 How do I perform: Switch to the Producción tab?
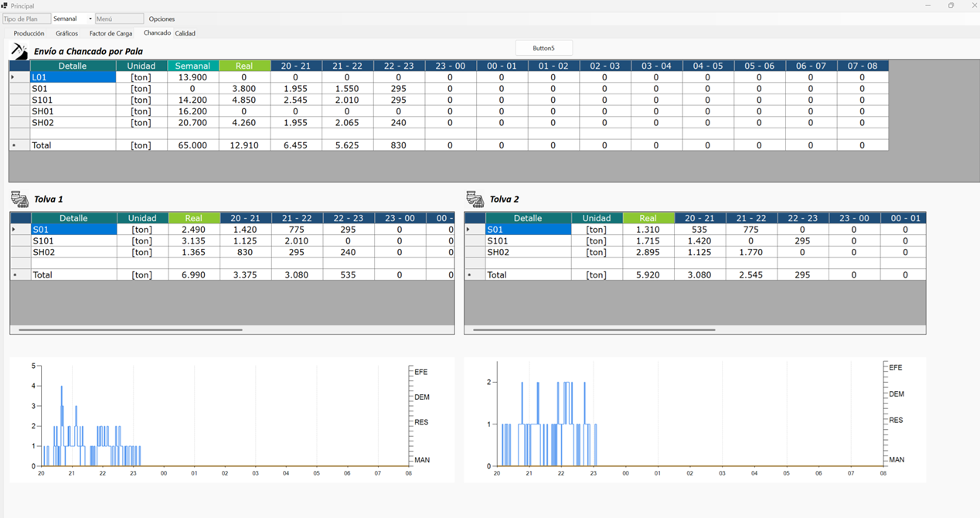(29, 33)
